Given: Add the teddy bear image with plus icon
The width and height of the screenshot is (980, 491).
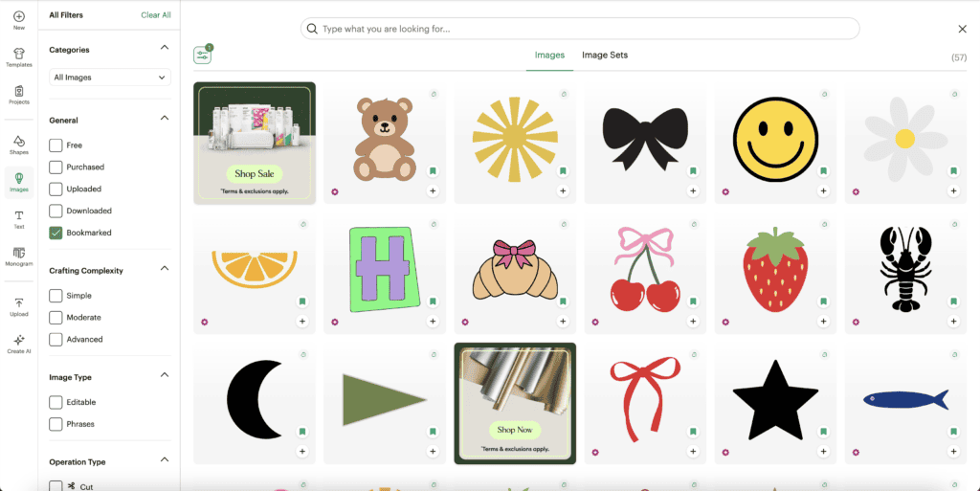Looking at the screenshot, I should [433, 191].
